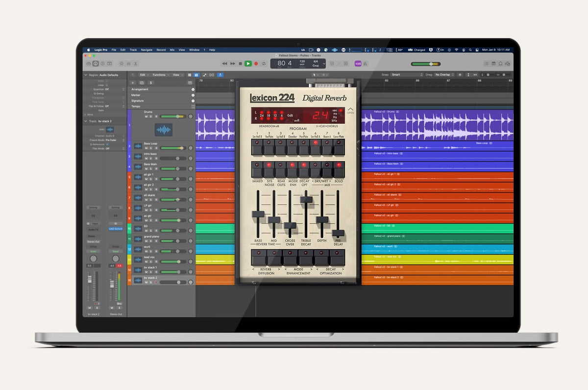Click the BASS reverb time fader
This screenshot has height=390, width=588.
point(258,215)
